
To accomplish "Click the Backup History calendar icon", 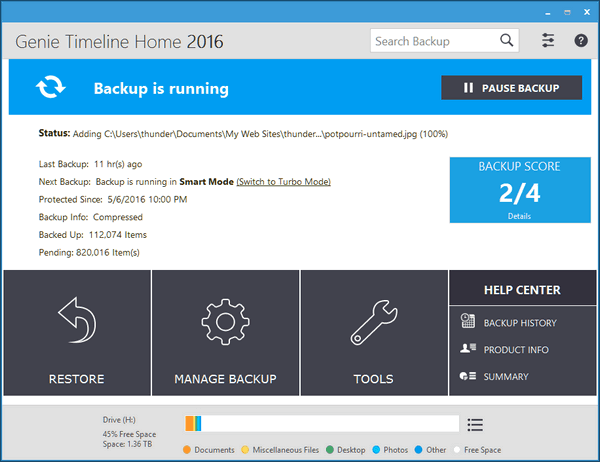I will [468, 321].
